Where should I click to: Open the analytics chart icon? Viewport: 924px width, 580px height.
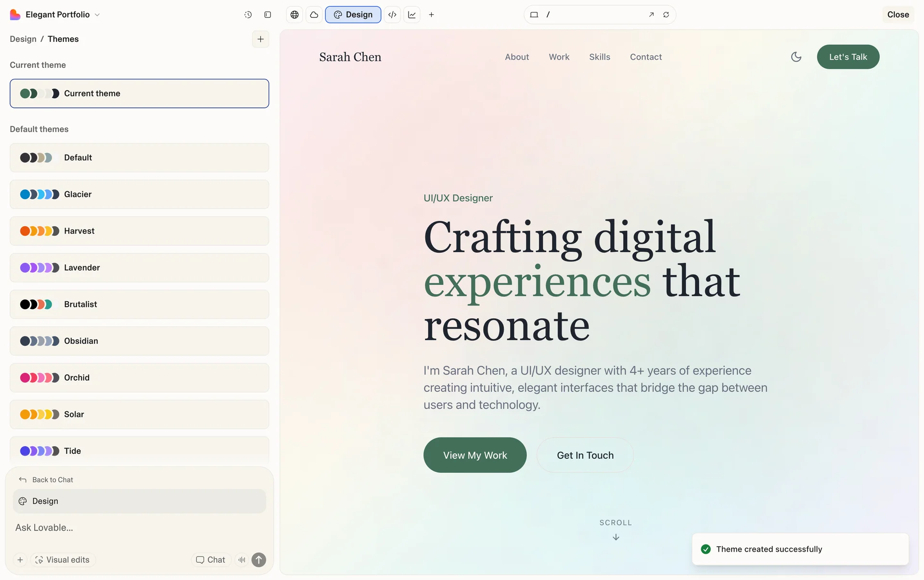pos(412,14)
